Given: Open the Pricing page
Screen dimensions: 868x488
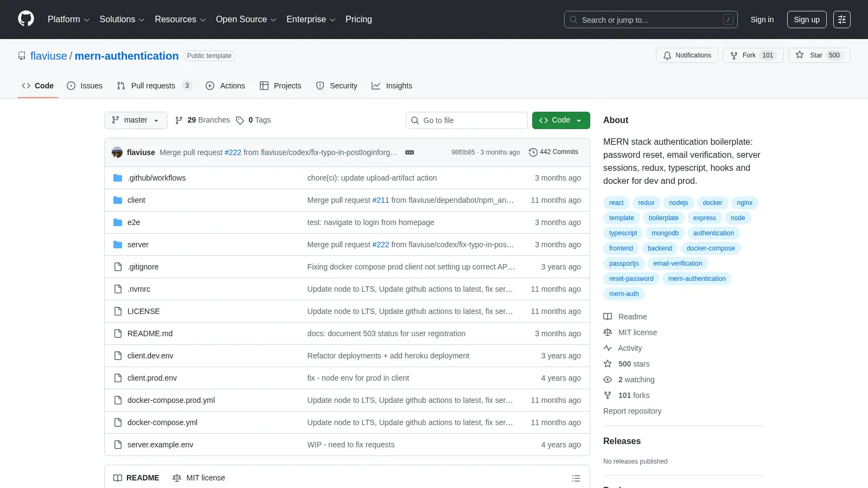Looking at the screenshot, I should coord(359,20).
